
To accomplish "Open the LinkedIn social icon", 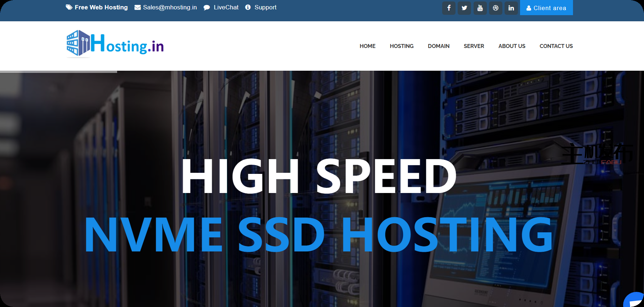I will coord(511,8).
